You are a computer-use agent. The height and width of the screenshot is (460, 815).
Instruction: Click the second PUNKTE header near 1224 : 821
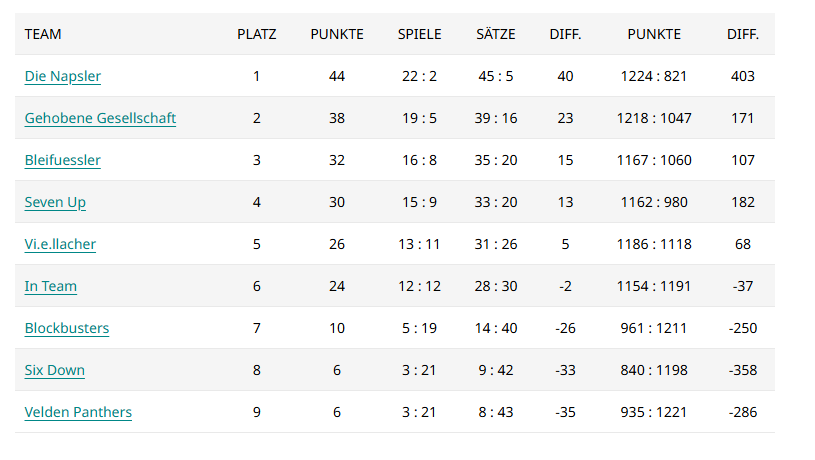click(x=654, y=34)
